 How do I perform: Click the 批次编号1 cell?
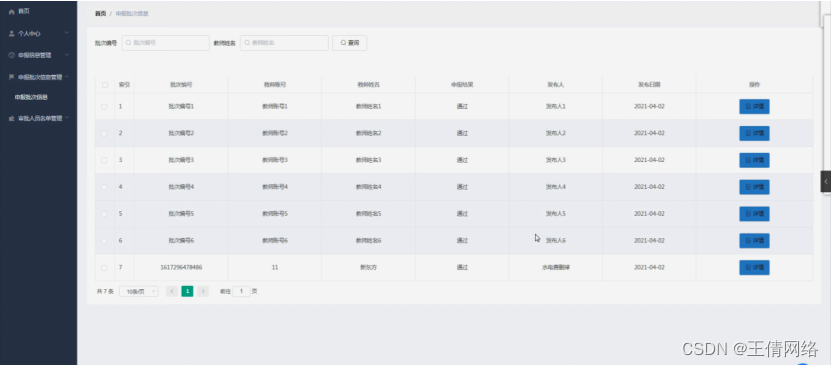181,106
